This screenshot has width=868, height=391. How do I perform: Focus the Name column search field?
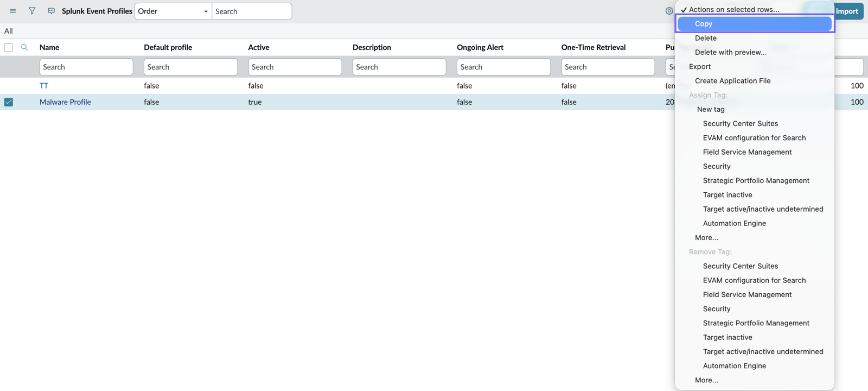click(86, 67)
